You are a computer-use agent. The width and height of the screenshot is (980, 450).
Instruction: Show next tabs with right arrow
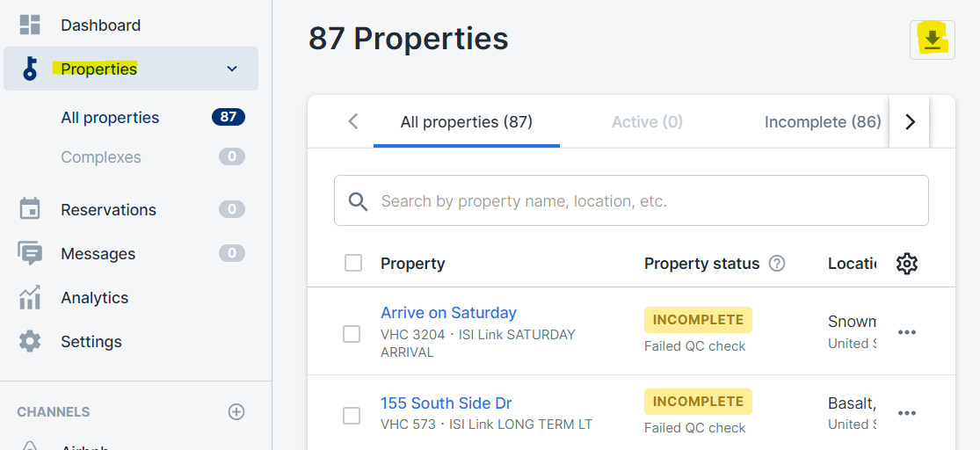(x=910, y=122)
